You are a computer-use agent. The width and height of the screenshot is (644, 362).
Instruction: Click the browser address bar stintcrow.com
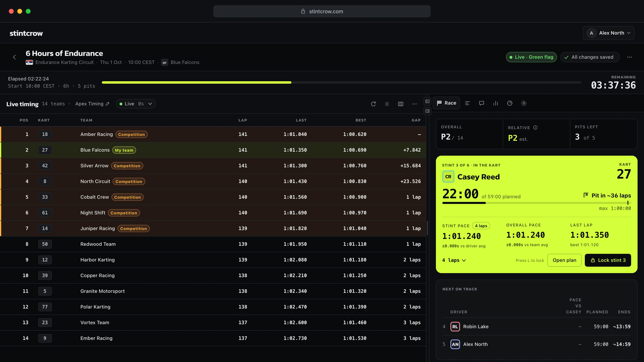coord(322,11)
